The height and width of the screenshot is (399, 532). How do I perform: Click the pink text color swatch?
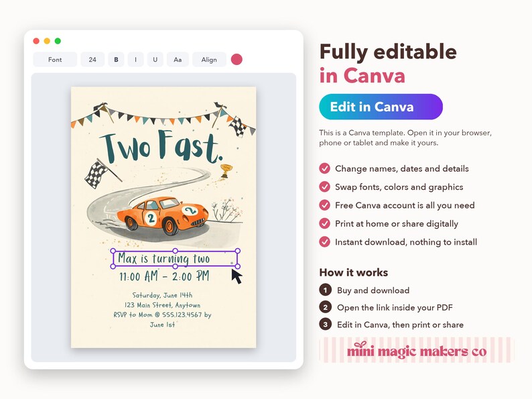pos(237,60)
